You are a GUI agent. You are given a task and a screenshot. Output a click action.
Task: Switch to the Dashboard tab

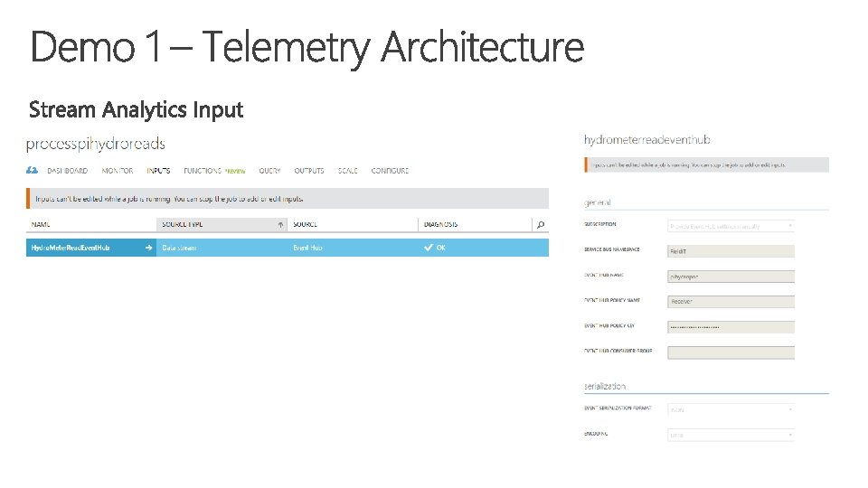tap(68, 171)
